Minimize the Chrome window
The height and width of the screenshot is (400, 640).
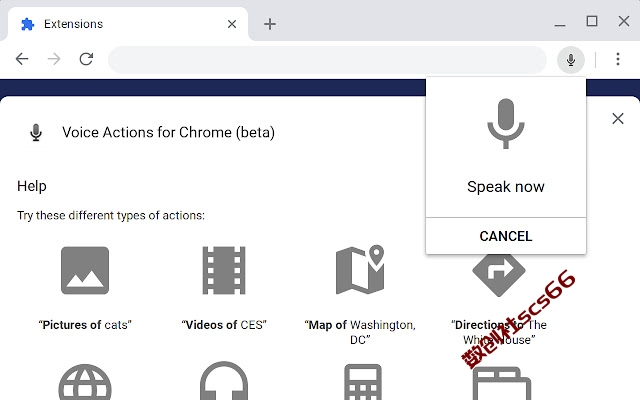tap(560, 24)
